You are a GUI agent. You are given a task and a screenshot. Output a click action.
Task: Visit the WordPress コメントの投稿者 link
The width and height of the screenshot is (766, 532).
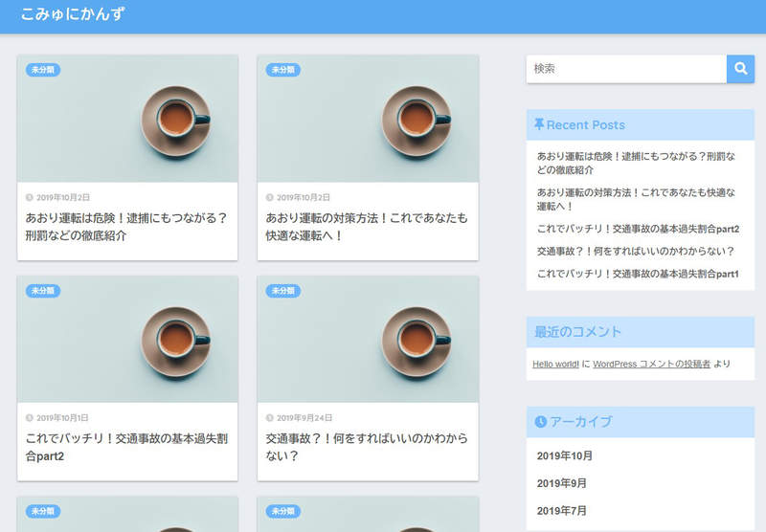tap(651, 364)
